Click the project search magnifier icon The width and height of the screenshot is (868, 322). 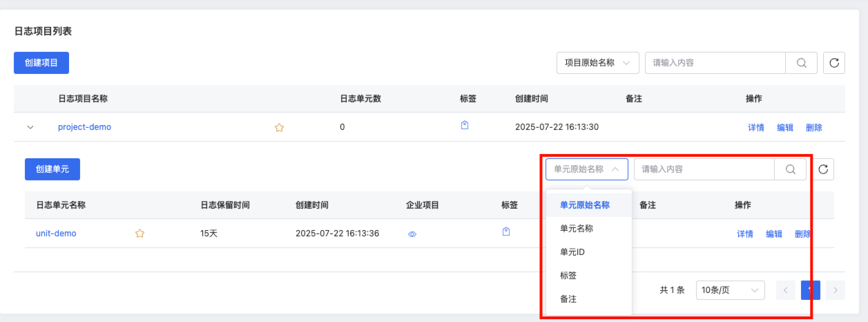pos(802,62)
